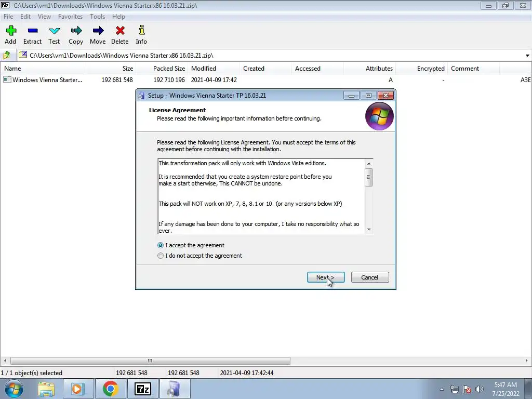Open the Info toolbar icon
This screenshot has height=399, width=532.
141,30
